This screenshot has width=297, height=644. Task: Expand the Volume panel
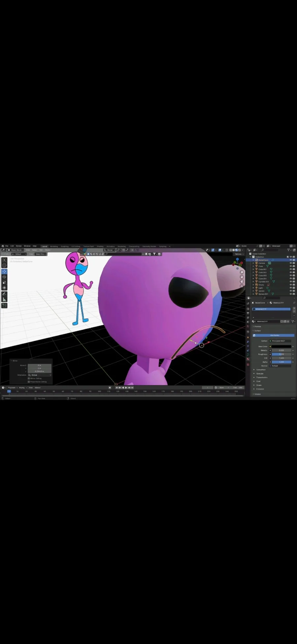[x=257, y=394]
